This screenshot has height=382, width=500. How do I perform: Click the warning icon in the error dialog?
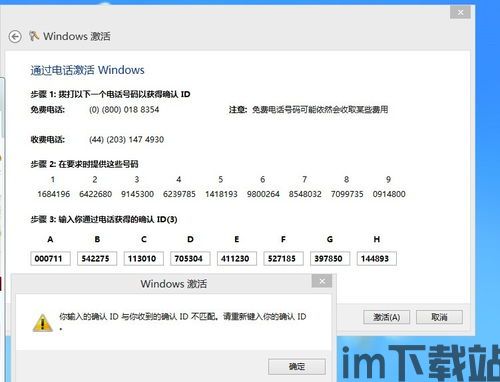tap(42, 322)
